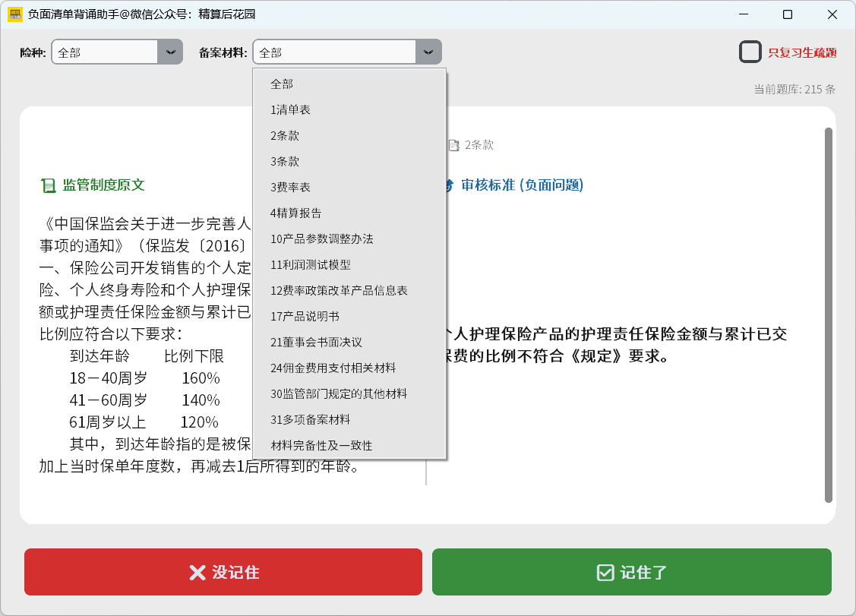Select 17产品说明书 option
Viewport: 856px width, 616px height.
(305, 316)
